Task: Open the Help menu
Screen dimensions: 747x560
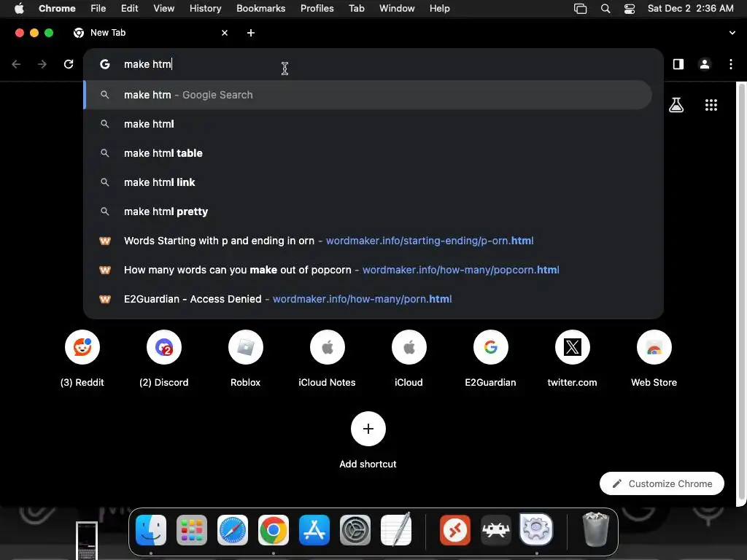Action: [440, 9]
